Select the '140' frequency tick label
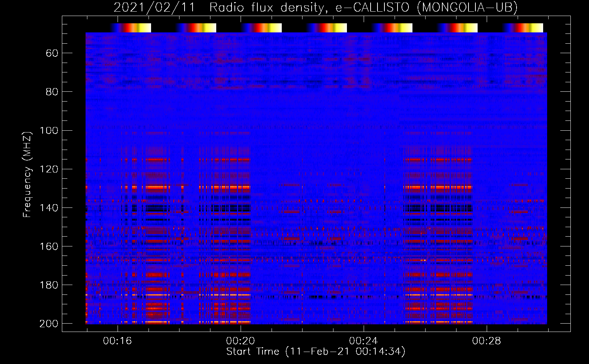 [x=49, y=208]
